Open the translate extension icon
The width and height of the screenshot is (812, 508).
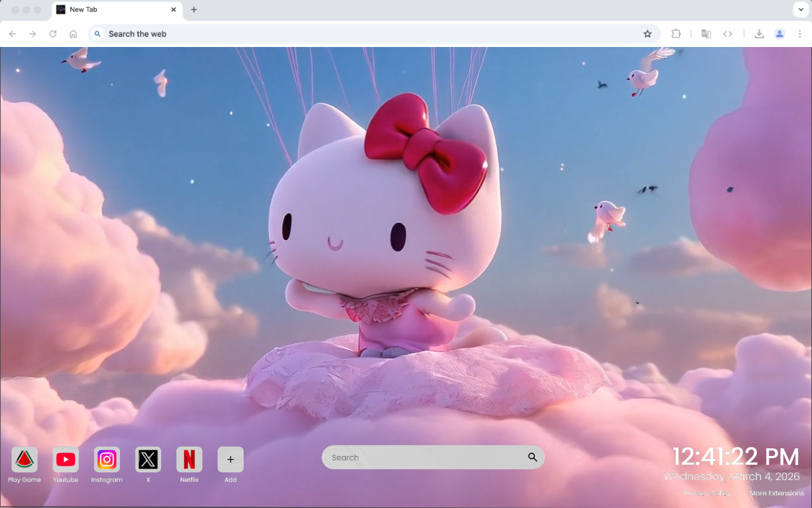click(706, 34)
